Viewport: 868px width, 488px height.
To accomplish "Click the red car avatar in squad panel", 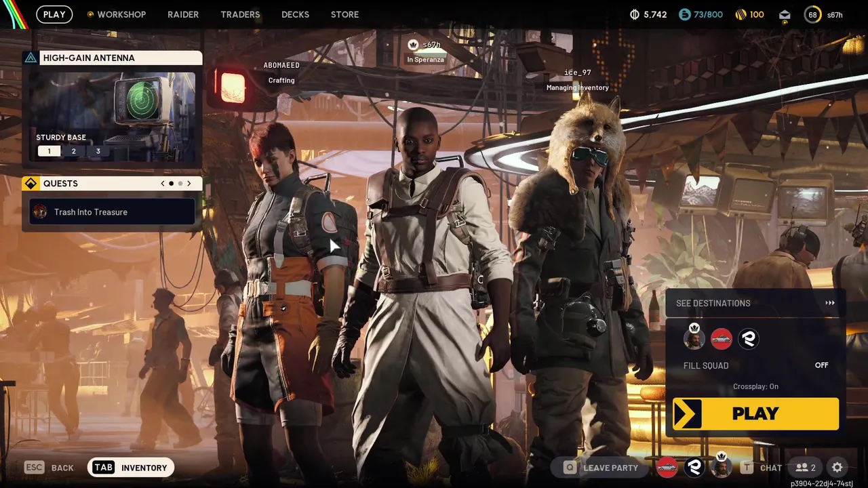I will [722, 339].
